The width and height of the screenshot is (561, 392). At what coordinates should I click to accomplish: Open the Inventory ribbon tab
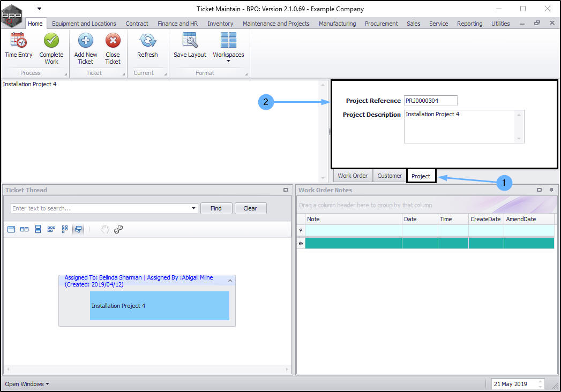(x=220, y=24)
